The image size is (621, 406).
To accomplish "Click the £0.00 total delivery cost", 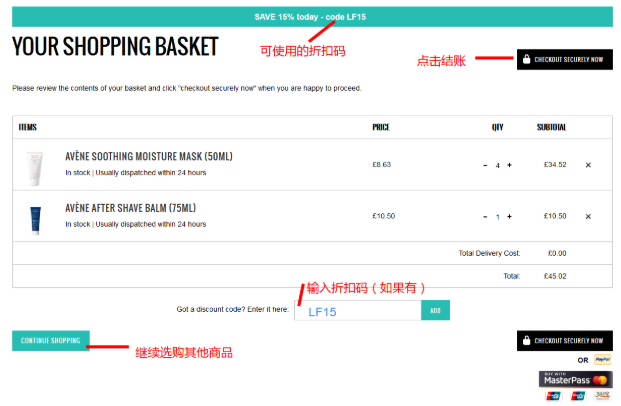I will coord(557,253).
